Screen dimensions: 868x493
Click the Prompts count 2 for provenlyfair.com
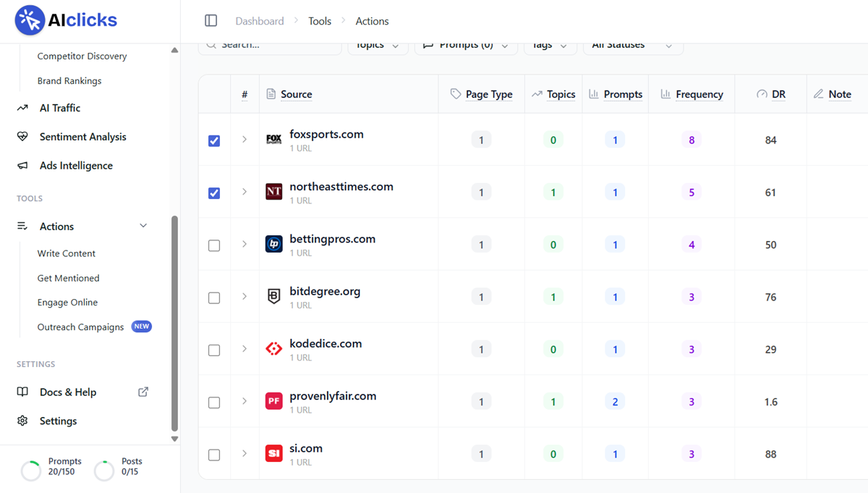[615, 402]
